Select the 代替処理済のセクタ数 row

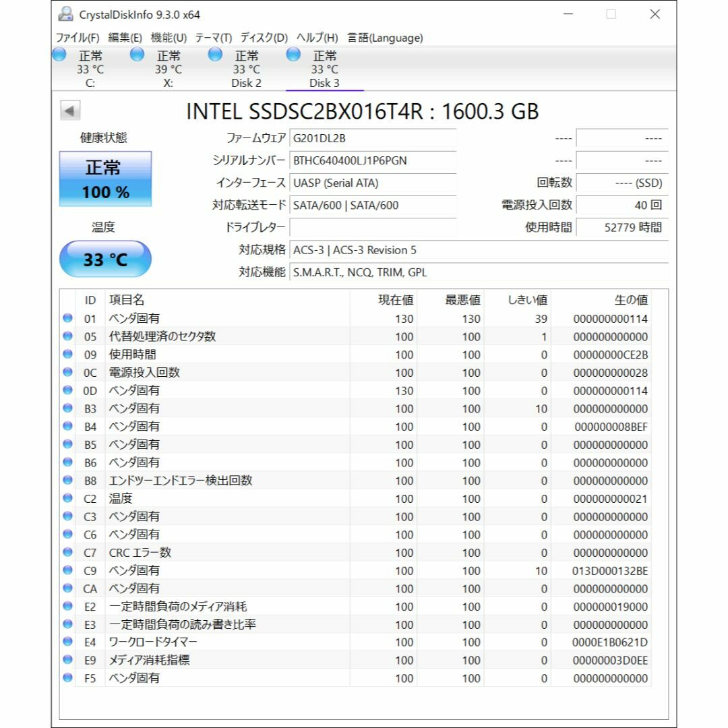[x=356, y=336]
